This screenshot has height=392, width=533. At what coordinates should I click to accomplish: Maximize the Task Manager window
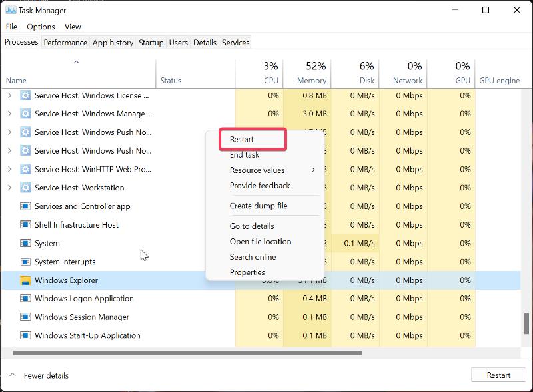pos(486,10)
